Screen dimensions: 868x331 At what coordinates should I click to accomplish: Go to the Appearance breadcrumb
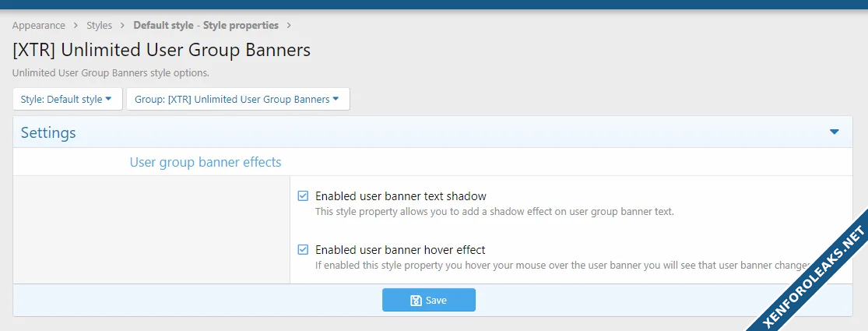click(x=39, y=26)
